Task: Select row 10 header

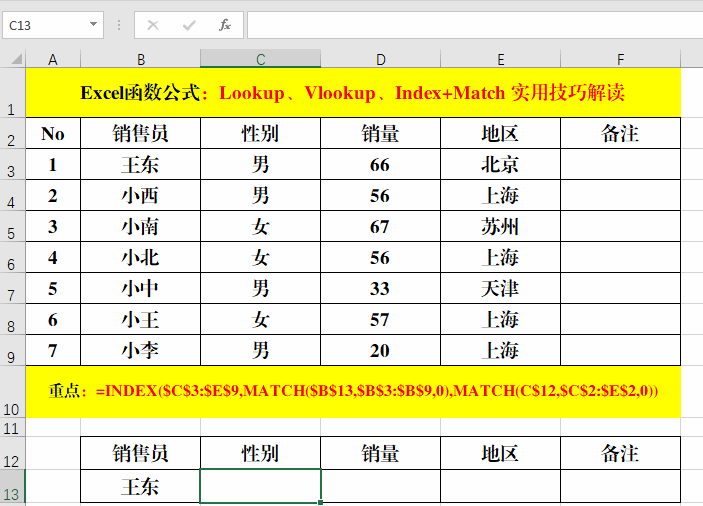Action: pos(13,391)
